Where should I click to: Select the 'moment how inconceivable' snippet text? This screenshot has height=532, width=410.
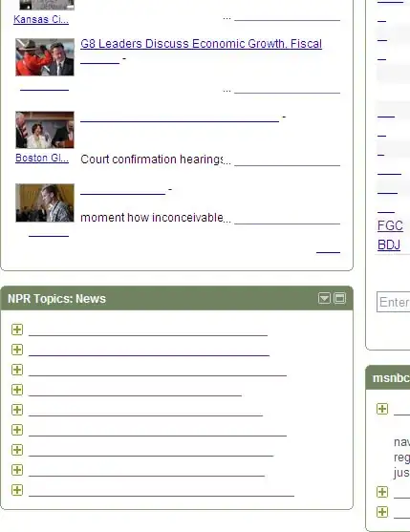point(152,217)
